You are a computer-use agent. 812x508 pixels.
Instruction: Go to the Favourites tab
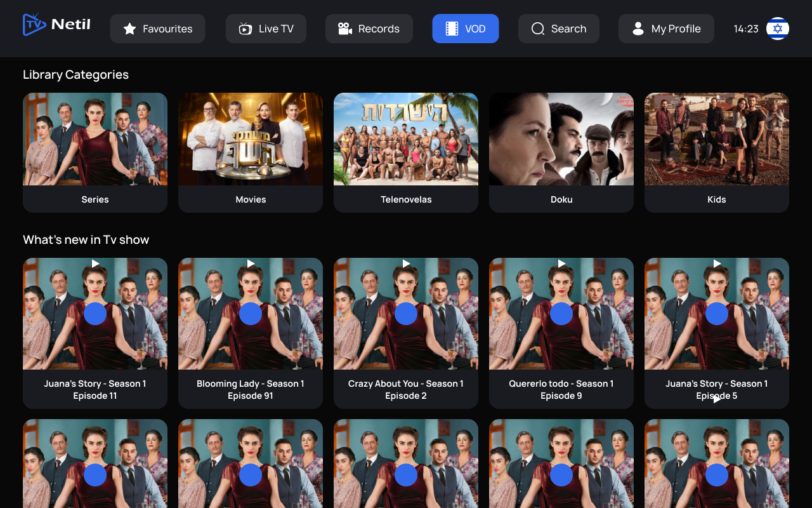(157, 29)
